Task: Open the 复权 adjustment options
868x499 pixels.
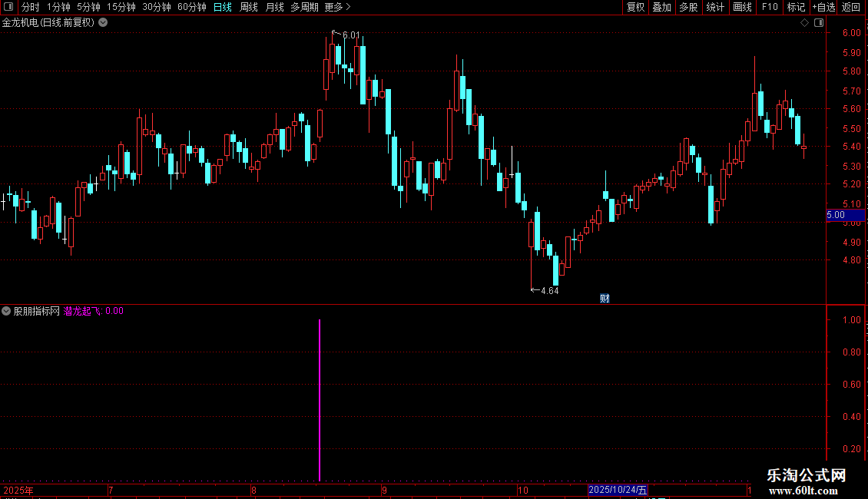Action: [x=635, y=7]
